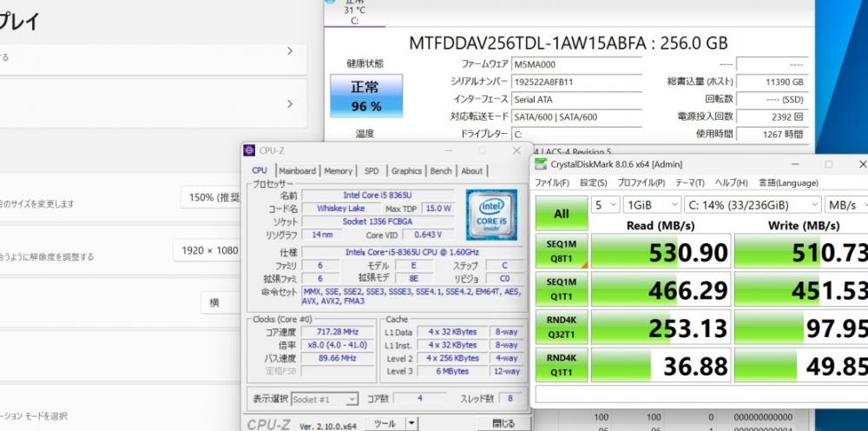Image resolution: width=868 pixels, height=431 pixels.
Task: Click the ファームウェア field M5MA000
Action: coord(575,64)
